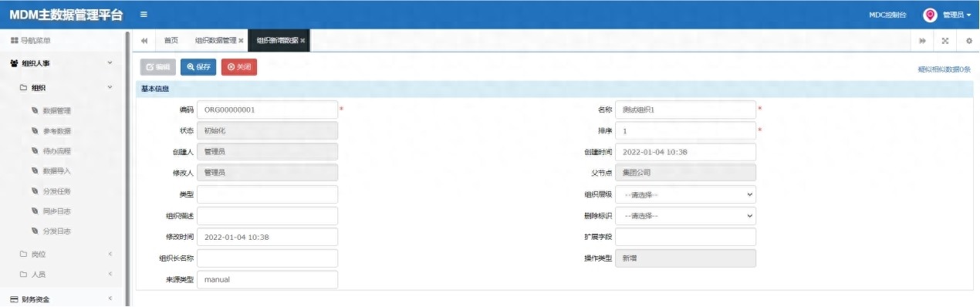Focus the empty 组织长名称 input field
This screenshot has height=307, width=980.
[267, 258]
